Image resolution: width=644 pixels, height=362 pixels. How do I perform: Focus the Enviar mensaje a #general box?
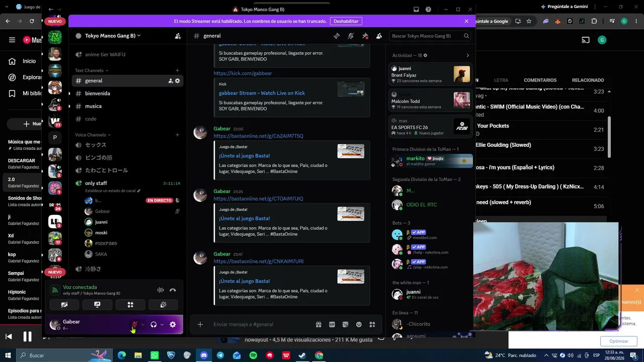tap(262, 324)
